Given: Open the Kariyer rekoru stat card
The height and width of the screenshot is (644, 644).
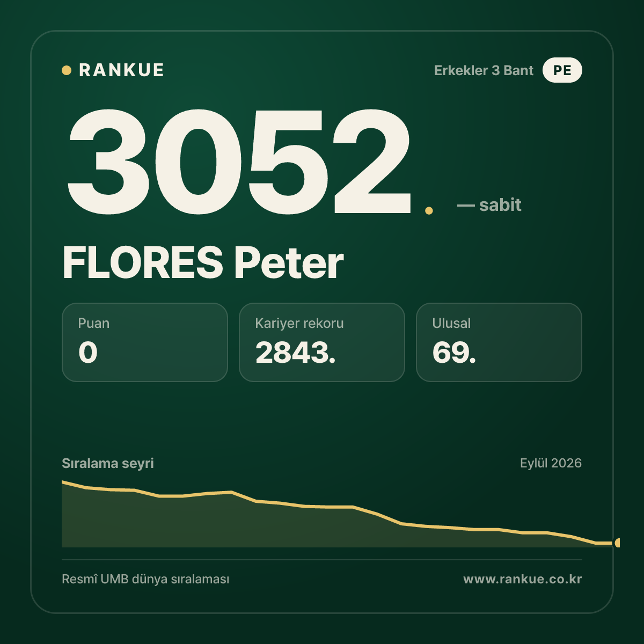Looking at the screenshot, I should 322,342.
